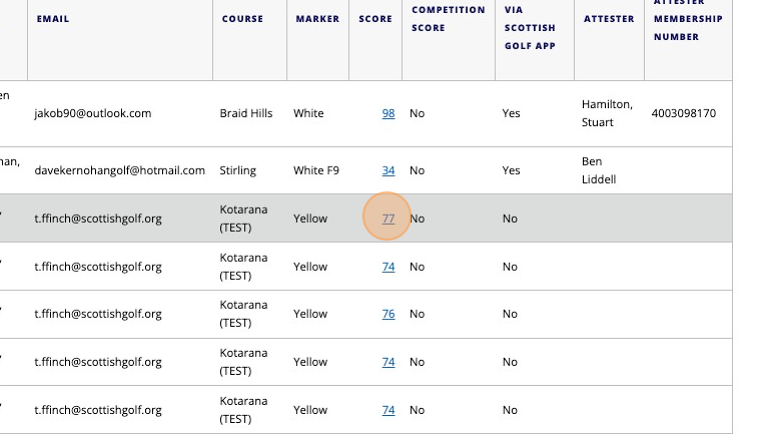The height and width of the screenshot is (434, 774).
Task: Open the 74 score link directly below 77
Action: [x=388, y=267]
